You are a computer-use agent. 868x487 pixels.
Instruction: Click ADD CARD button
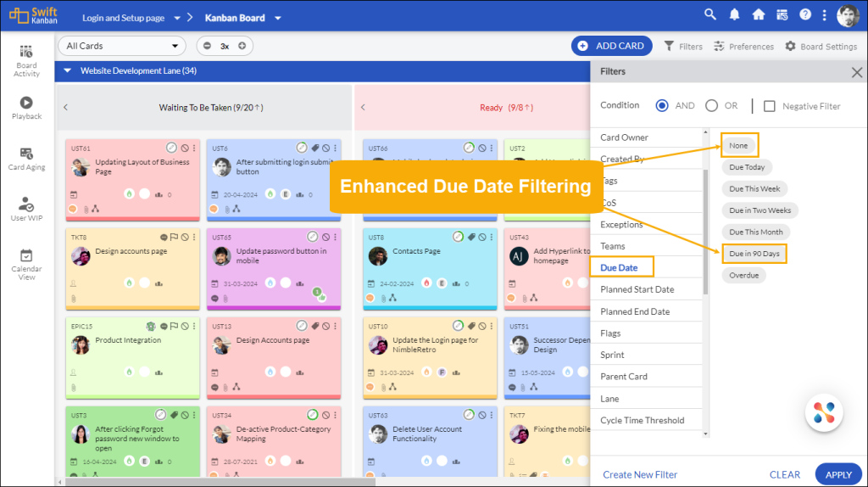click(611, 46)
